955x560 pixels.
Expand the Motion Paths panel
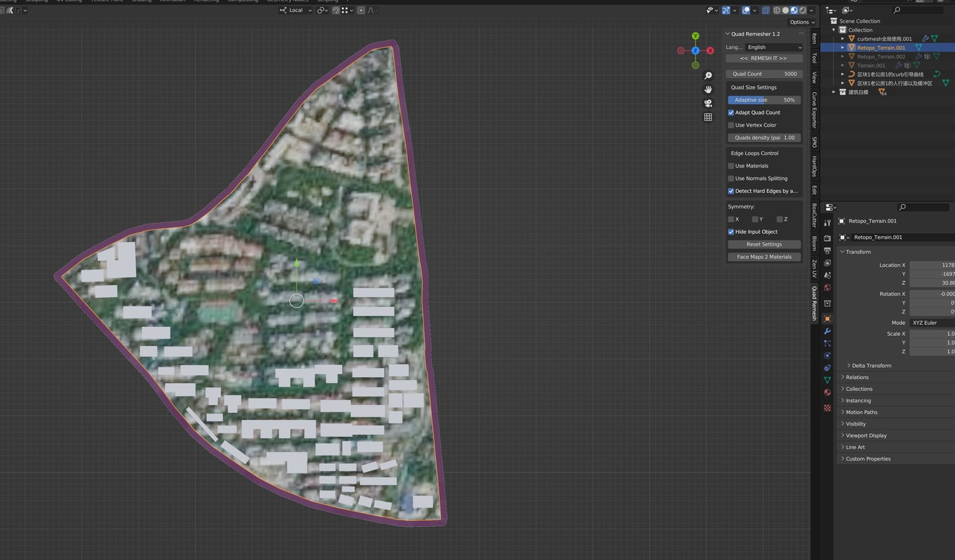(842, 412)
